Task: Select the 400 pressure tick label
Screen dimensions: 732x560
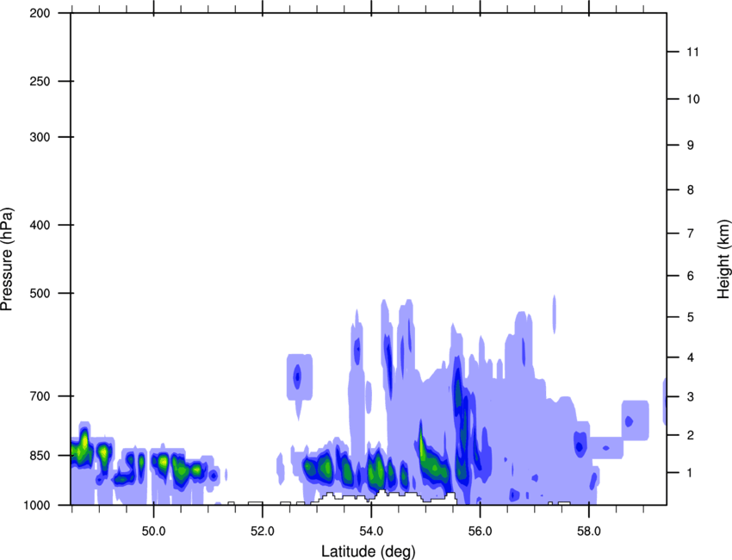Action: point(40,225)
